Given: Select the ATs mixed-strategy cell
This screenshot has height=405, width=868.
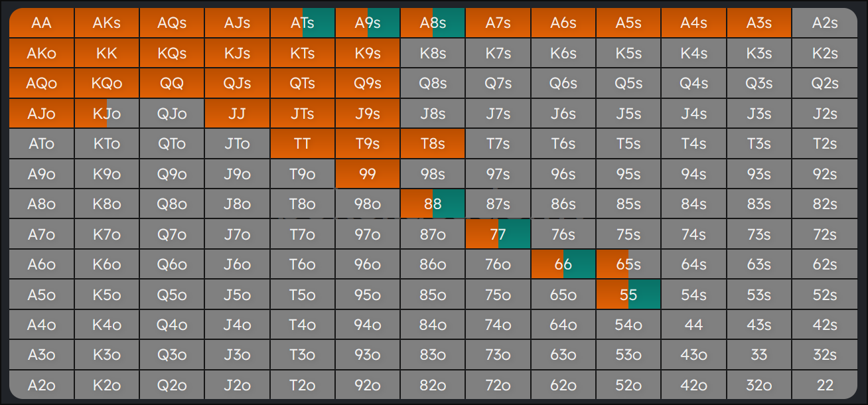Looking at the screenshot, I should tap(302, 23).
